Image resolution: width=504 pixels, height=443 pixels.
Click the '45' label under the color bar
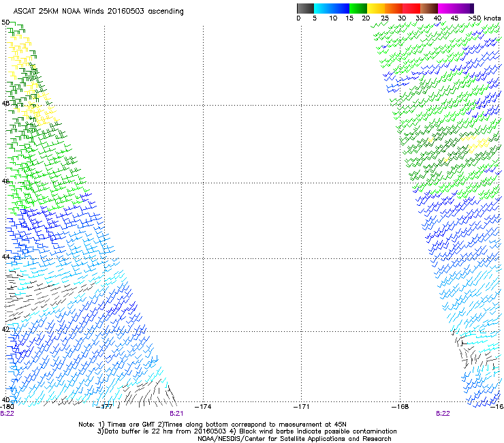tap(454, 18)
